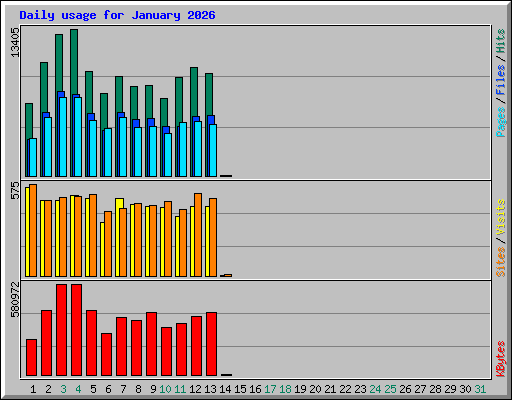This screenshot has width=512, height=400.
Task: Click day 26 on the x-axis
Action: pos(405,389)
